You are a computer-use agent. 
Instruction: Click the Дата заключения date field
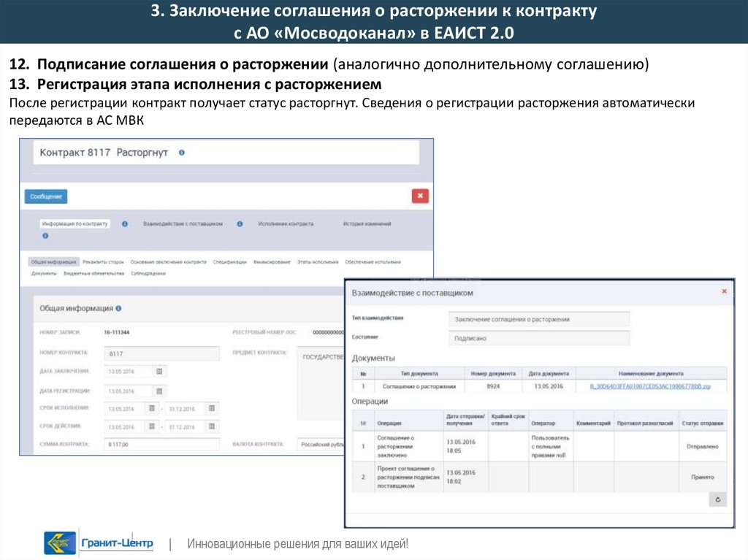[129, 371]
